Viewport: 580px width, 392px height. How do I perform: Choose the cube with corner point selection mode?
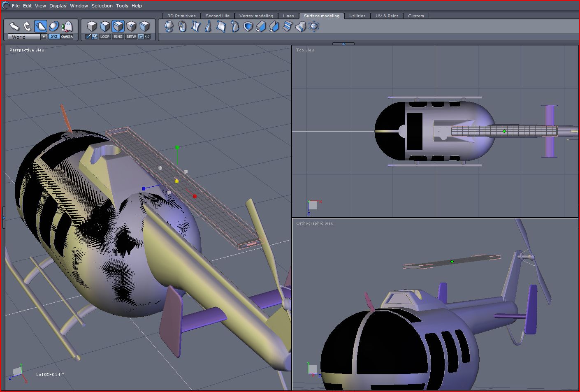(131, 26)
